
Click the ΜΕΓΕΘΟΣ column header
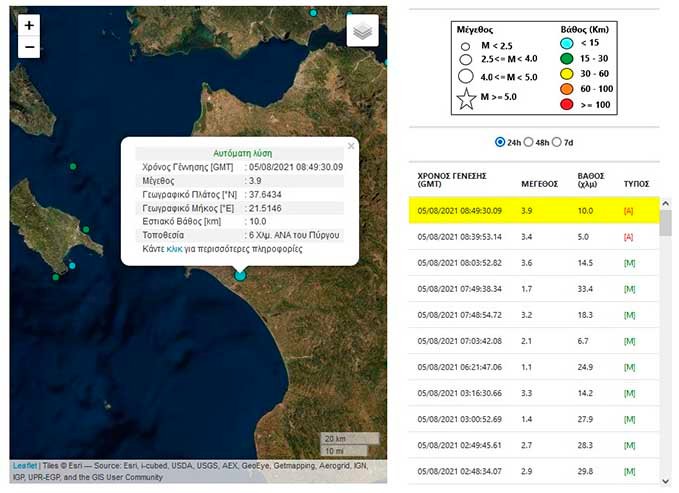(539, 184)
